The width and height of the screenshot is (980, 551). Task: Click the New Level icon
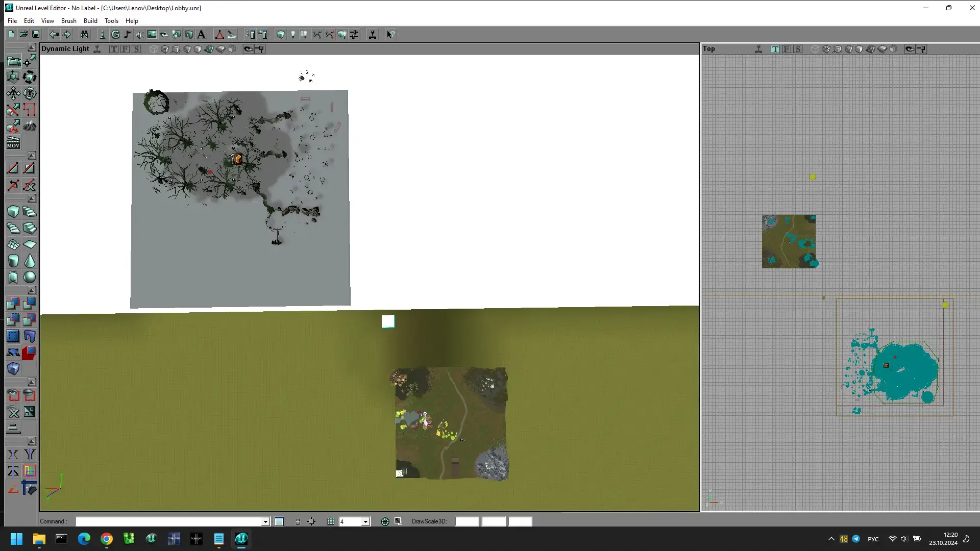tap(11, 34)
